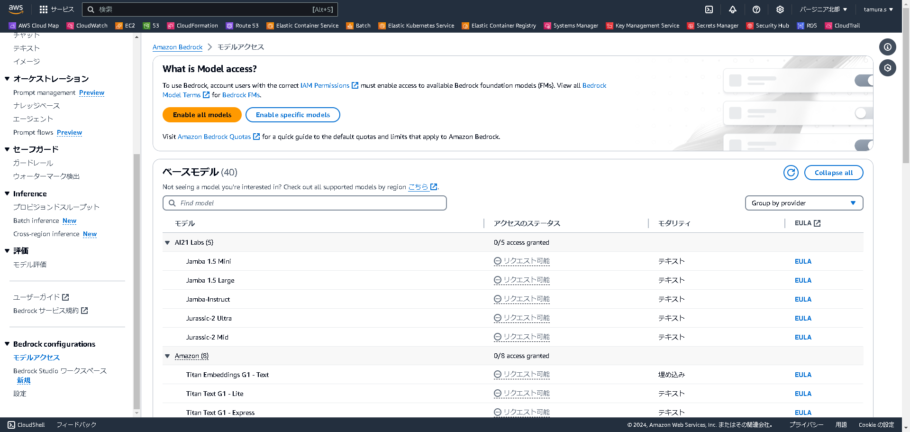Go to Amazon Bedrock breadcrumb
Image resolution: width=910 pixels, height=432 pixels.
[178, 46]
